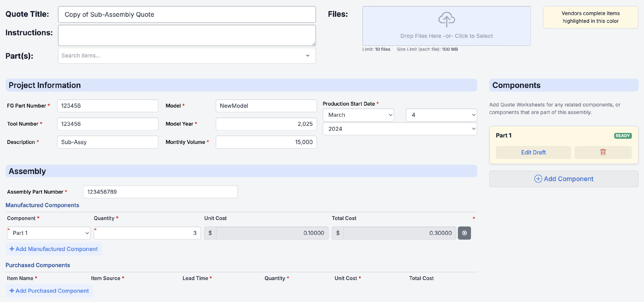This screenshot has height=302, width=644.
Task: Click the Quote Title field
Action: [x=187, y=15]
